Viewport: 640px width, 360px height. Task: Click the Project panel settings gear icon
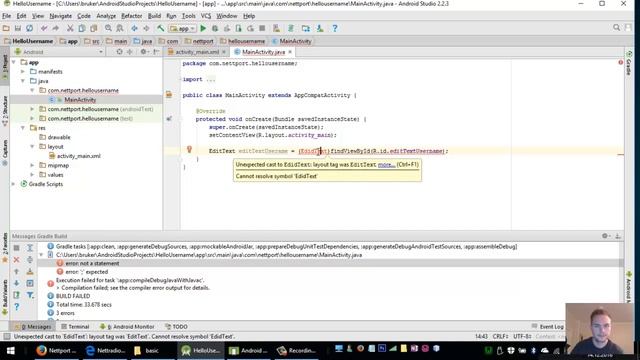(x=144, y=52)
